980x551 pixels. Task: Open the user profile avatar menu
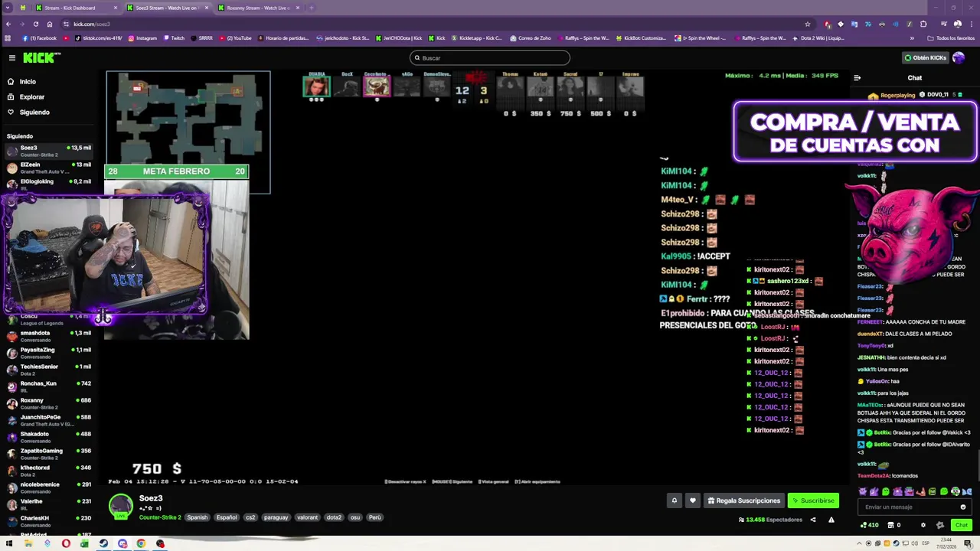click(x=959, y=57)
